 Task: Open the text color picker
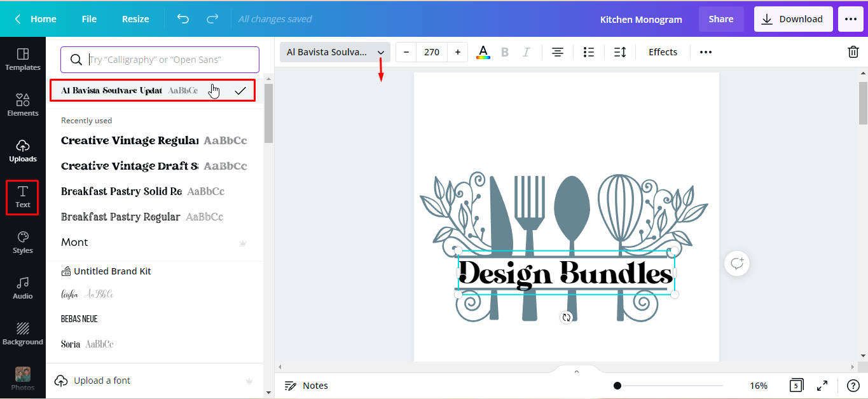point(483,52)
